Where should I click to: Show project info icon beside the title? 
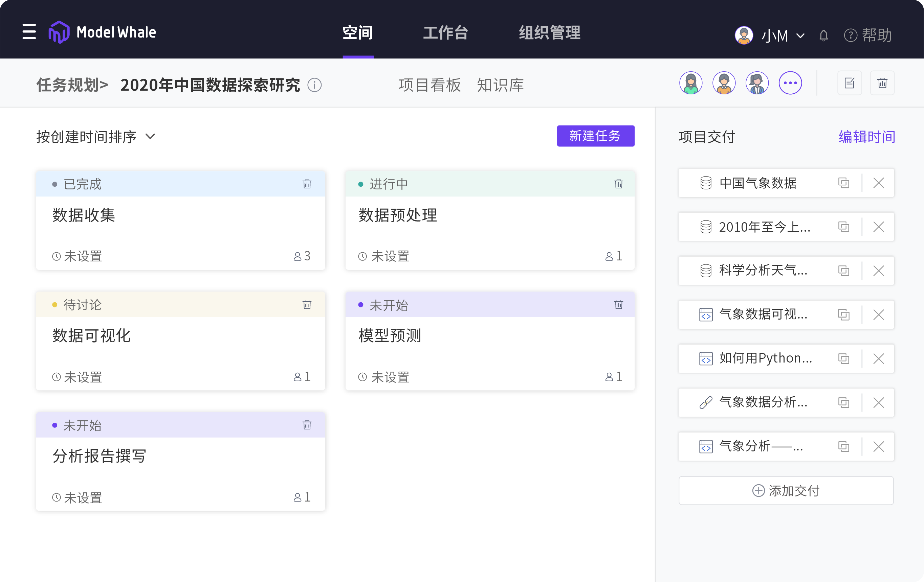(x=314, y=85)
